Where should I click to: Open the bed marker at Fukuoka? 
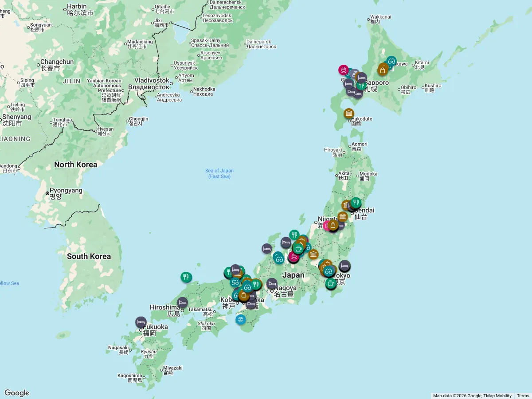click(x=141, y=322)
